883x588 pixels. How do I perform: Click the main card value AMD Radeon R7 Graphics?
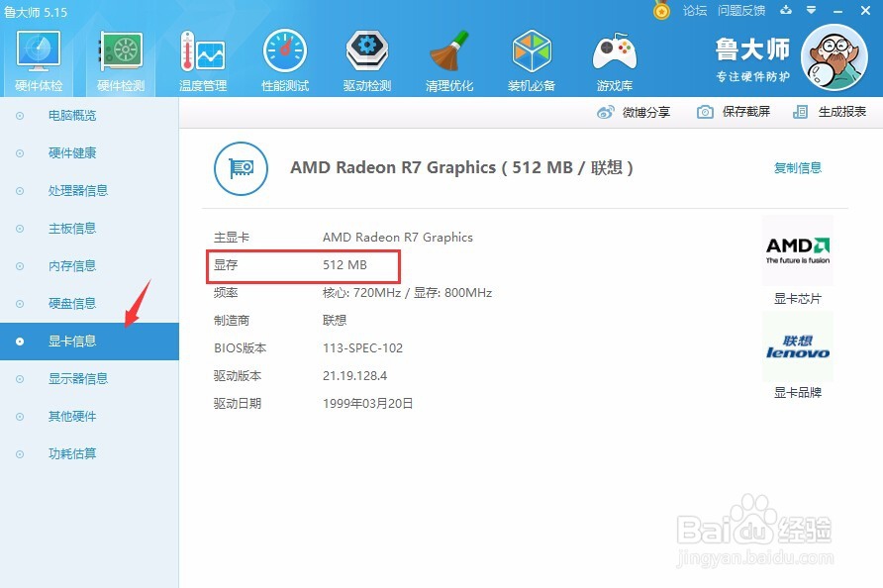398,238
